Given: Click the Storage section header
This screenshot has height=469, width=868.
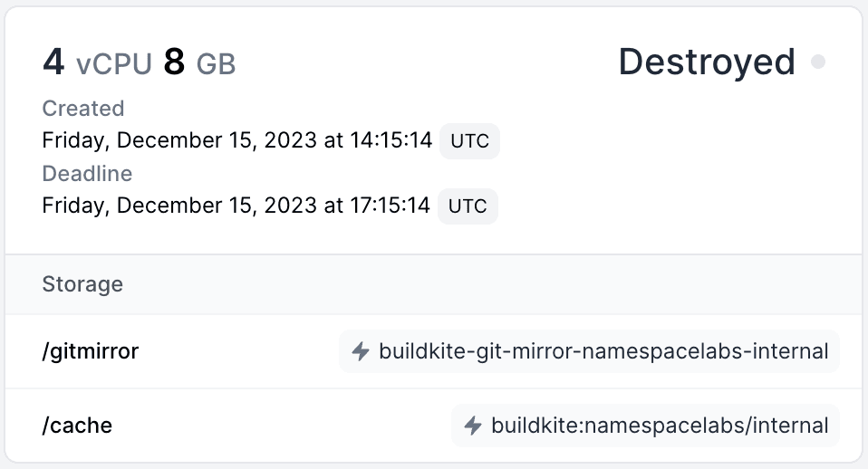Looking at the screenshot, I should tap(82, 284).
